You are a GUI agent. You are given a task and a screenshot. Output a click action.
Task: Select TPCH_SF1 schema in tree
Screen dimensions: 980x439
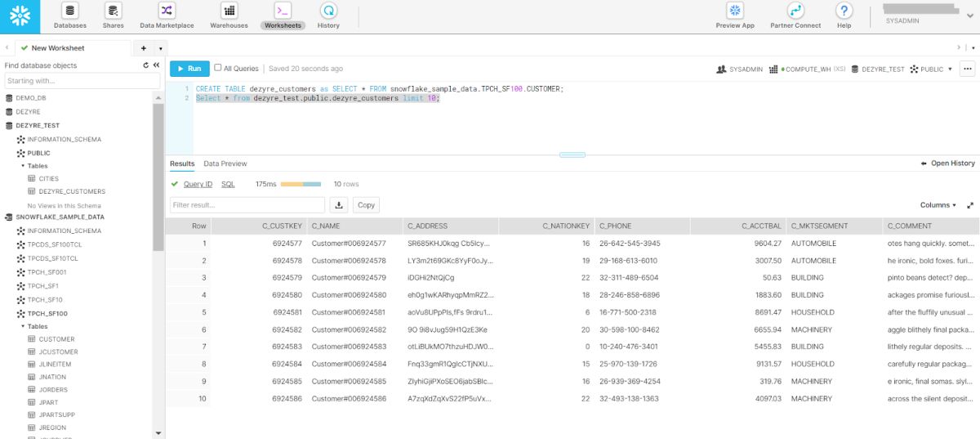pos(42,286)
